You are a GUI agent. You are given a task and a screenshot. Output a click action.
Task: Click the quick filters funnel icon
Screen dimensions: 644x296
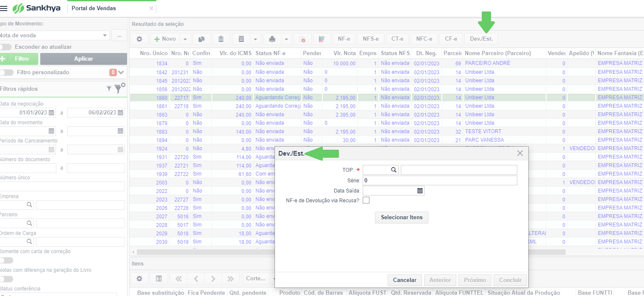pos(108,89)
